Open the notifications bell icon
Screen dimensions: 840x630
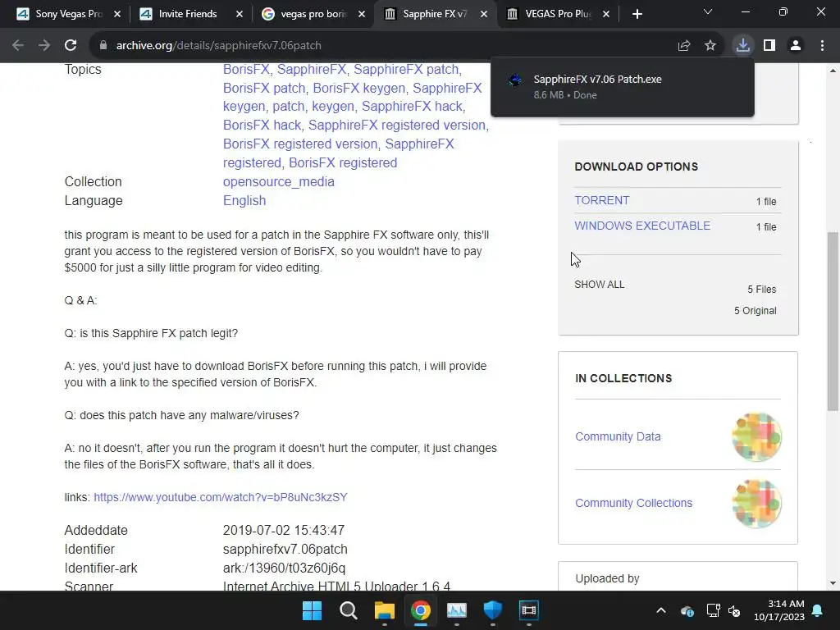[x=818, y=610]
